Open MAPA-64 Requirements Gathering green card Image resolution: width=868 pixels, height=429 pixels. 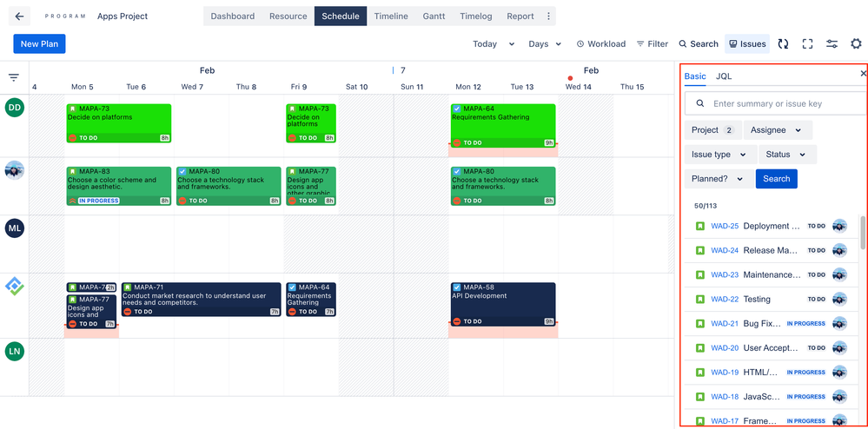point(503,126)
